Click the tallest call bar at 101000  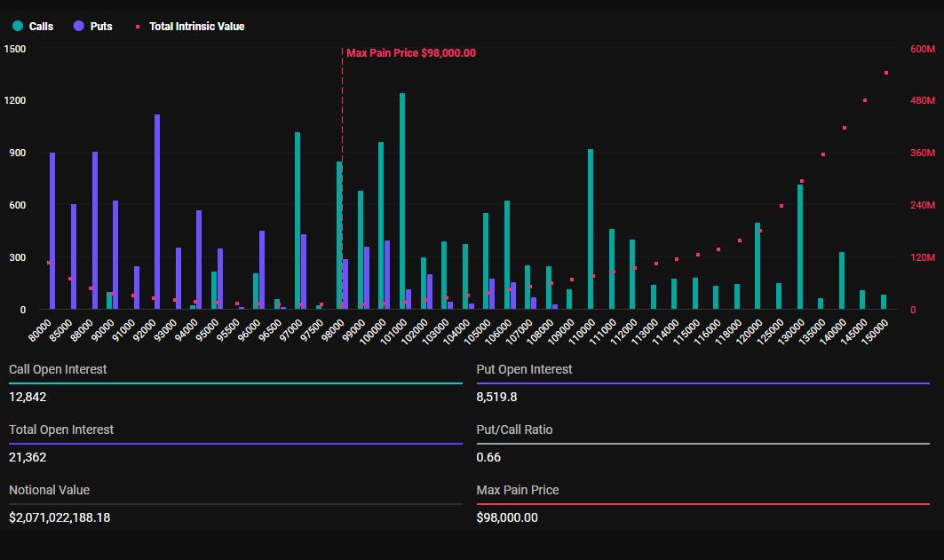point(402,201)
